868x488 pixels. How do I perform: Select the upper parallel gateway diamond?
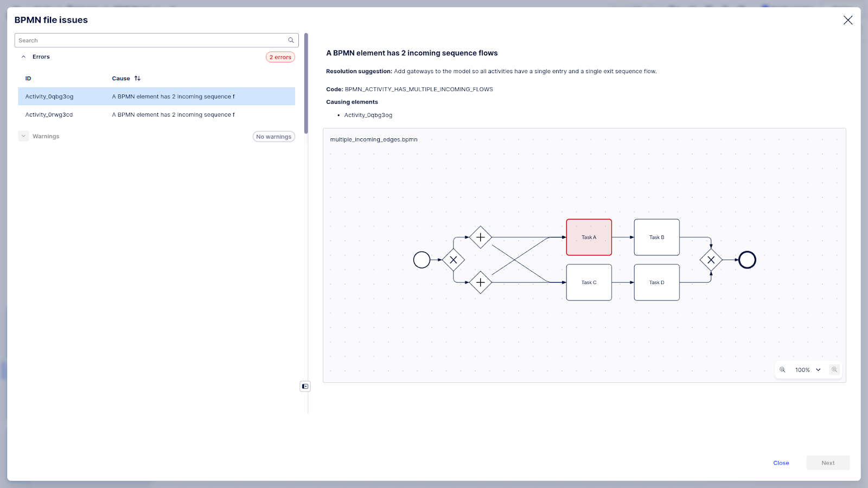pos(480,237)
